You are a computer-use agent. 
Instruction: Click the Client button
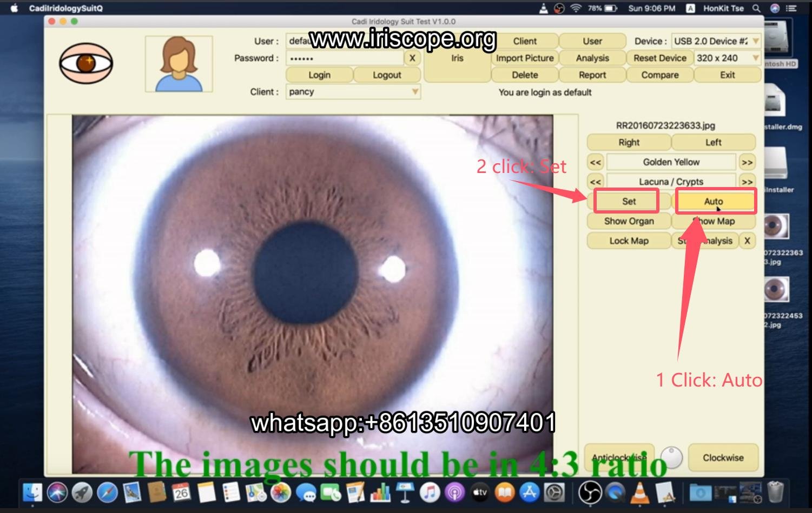pyautogui.click(x=525, y=41)
